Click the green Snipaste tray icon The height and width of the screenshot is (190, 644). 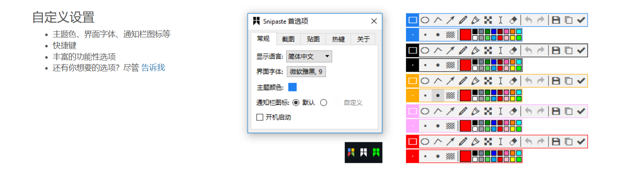[376, 153]
